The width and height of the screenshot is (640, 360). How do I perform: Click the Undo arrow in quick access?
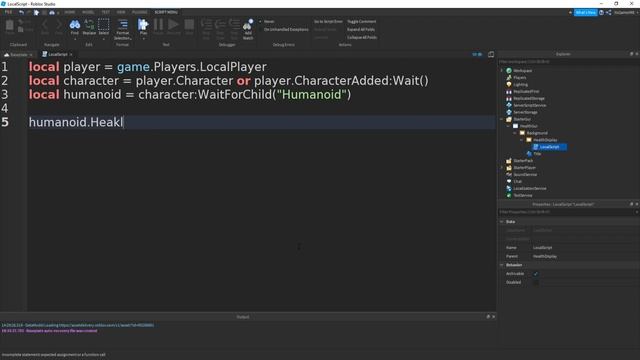[x=21, y=12]
